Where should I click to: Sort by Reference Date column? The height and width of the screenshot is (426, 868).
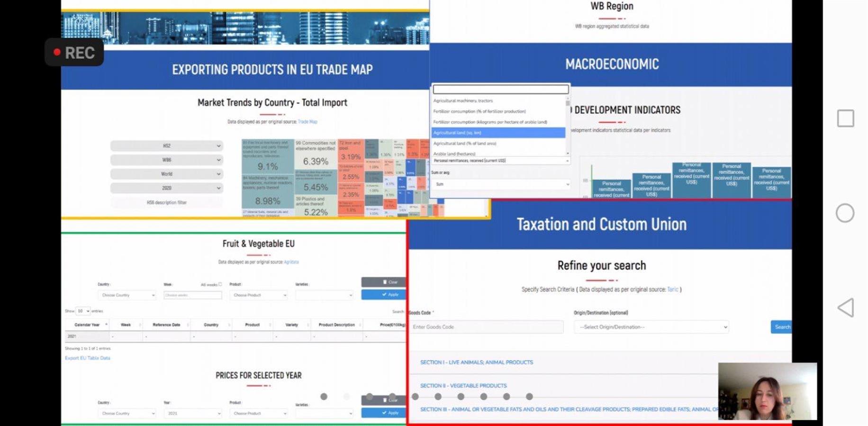click(x=166, y=325)
